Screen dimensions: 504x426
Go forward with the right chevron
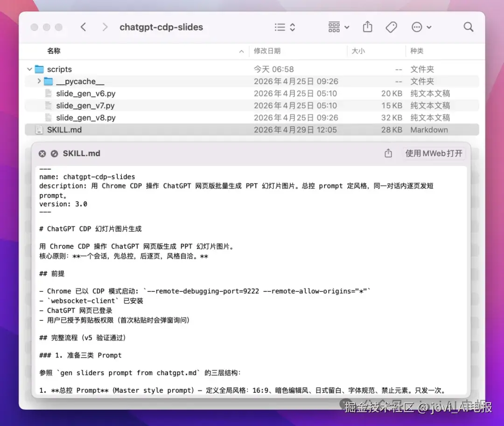pyautogui.click(x=105, y=27)
